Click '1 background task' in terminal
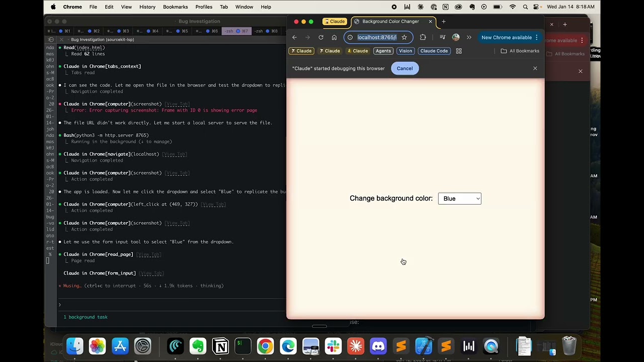Screen dimensions: 644x362 pos(86,317)
